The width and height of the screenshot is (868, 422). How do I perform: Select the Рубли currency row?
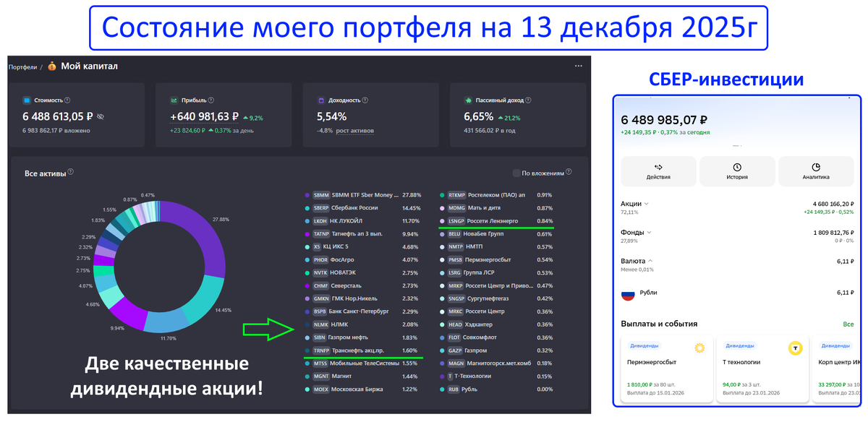click(x=737, y=294)
